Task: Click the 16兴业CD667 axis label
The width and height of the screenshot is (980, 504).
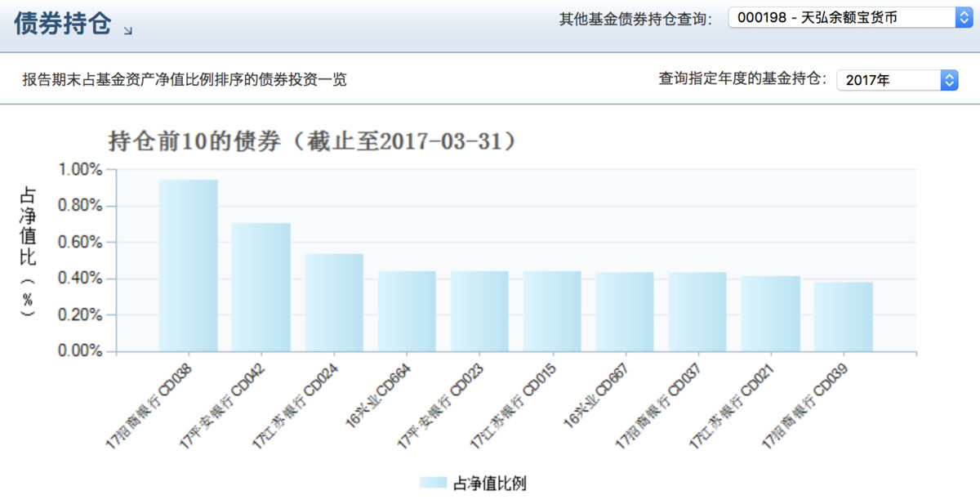Action: [x=596, y=396]
